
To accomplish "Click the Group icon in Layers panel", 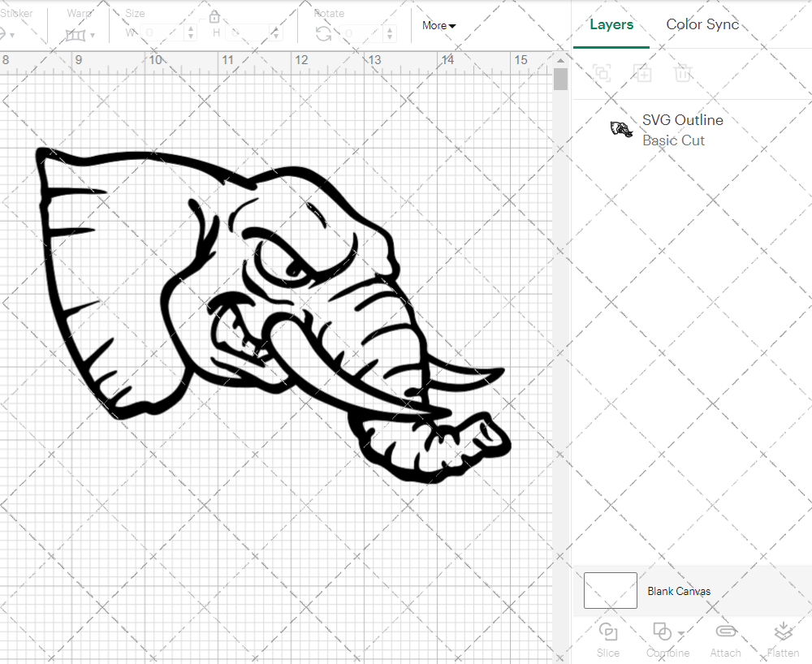I will pos(602,73).
